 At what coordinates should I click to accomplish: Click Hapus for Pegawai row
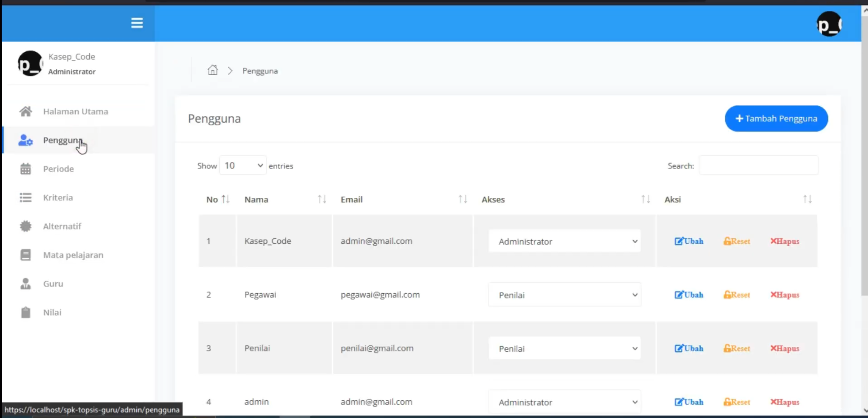784,295
